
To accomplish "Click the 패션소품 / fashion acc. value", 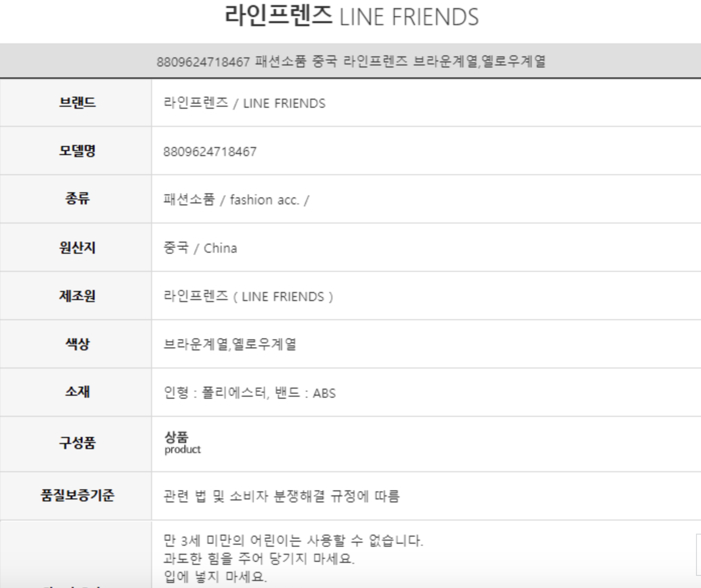I will (x=236, y=200).
